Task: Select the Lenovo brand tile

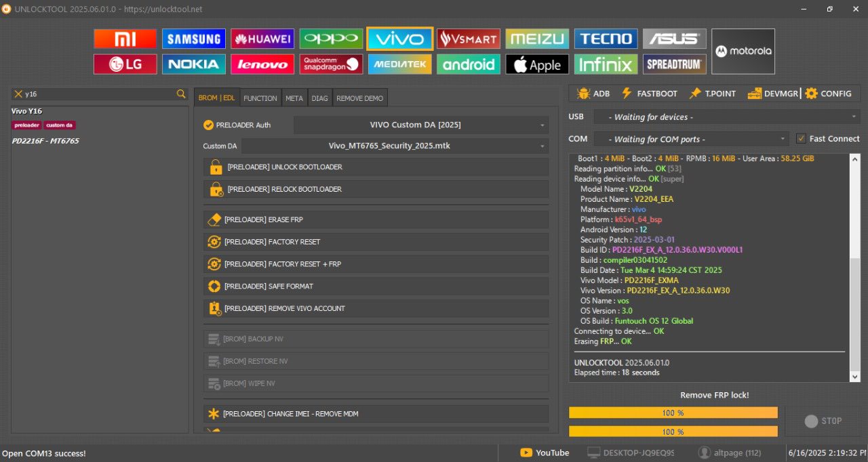Action: (x=262, y=64)
